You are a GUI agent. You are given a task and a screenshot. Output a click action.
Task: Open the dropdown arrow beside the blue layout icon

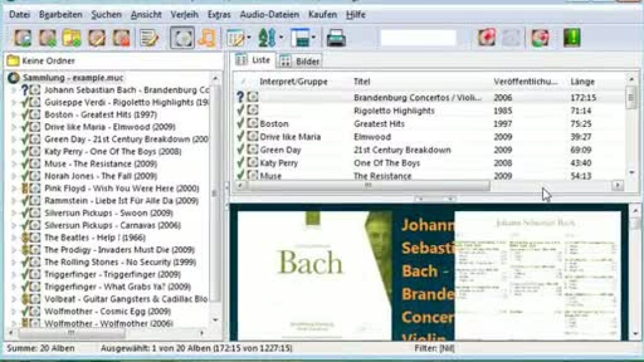tap(314, 38)
